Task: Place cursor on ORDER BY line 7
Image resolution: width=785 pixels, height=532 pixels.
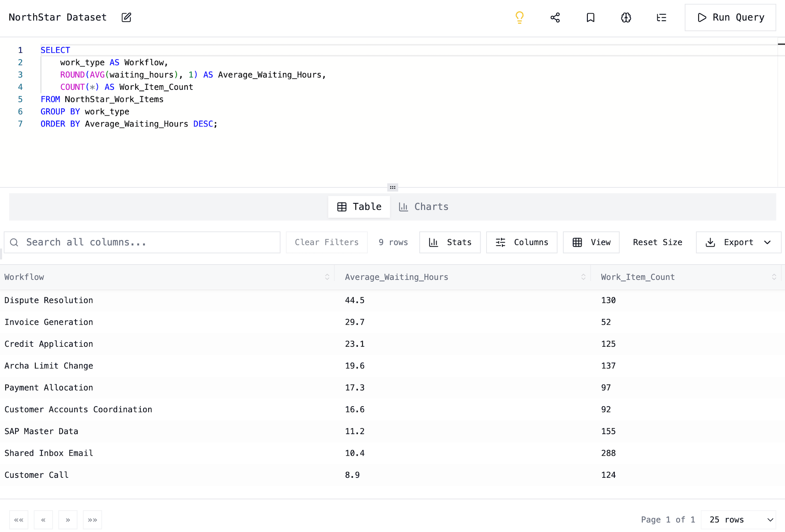Action: click(x=129, y=124)
